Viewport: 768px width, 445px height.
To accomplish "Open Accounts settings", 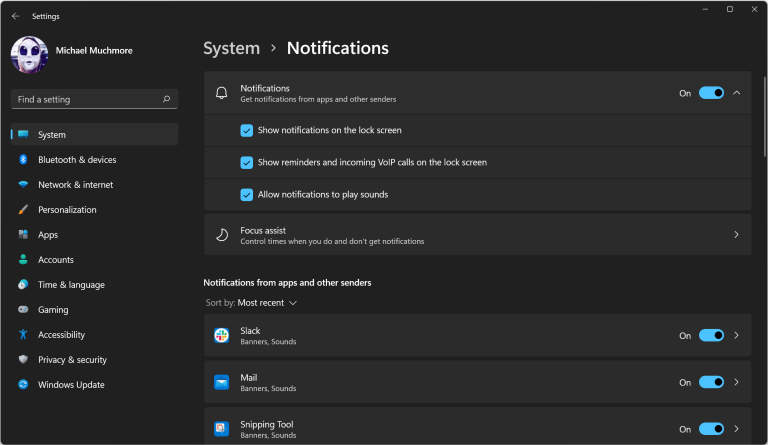I will 94,259.
